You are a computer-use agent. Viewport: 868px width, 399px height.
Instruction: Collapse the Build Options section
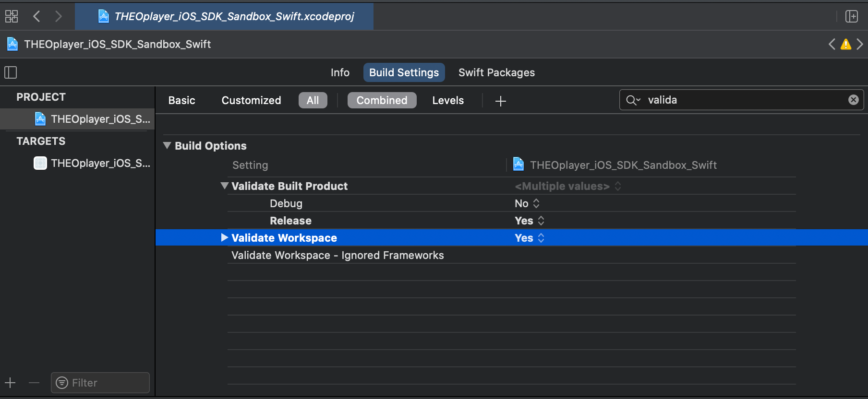[167, 146]
